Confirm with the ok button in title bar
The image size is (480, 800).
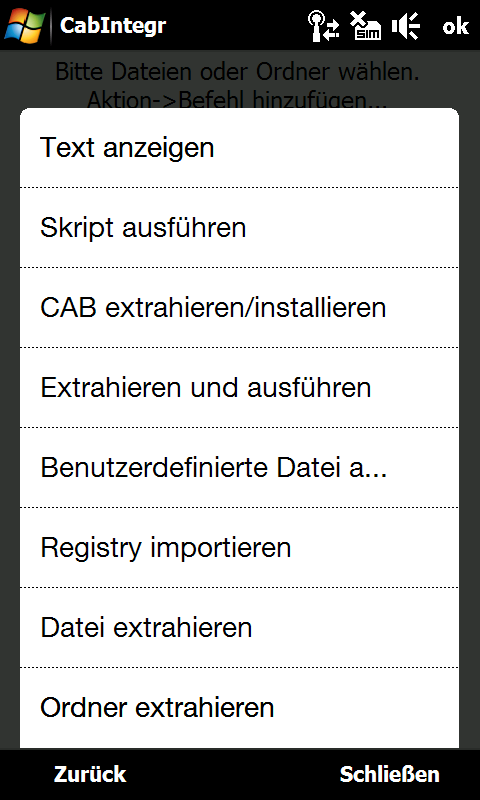coord(455,26)
